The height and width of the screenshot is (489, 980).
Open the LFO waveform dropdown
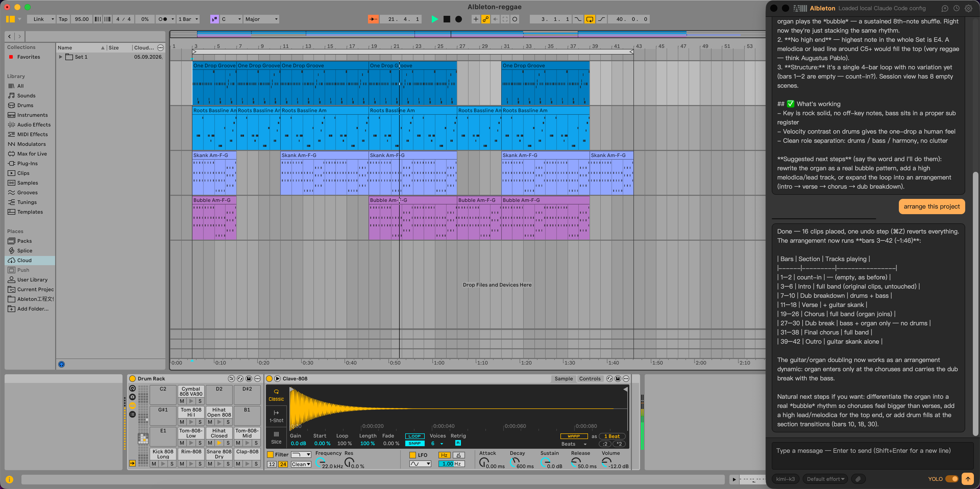[420, 464]
